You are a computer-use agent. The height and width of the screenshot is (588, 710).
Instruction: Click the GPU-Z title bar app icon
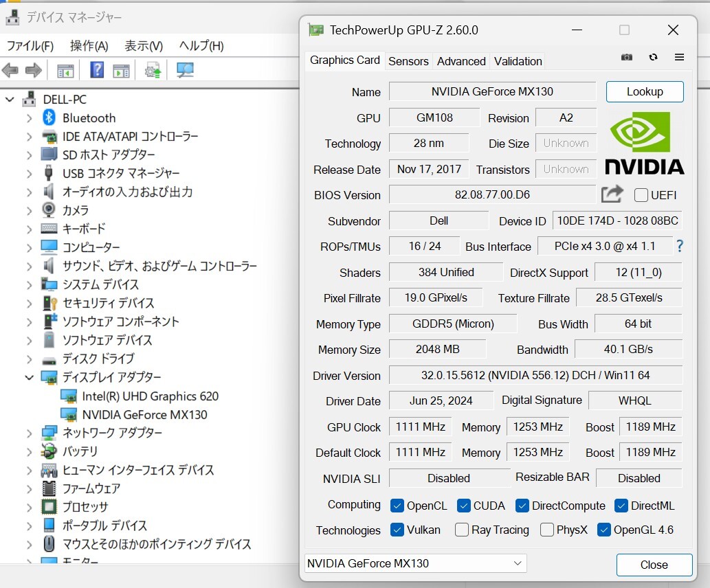pyautogui.click(x=316, y=30)
